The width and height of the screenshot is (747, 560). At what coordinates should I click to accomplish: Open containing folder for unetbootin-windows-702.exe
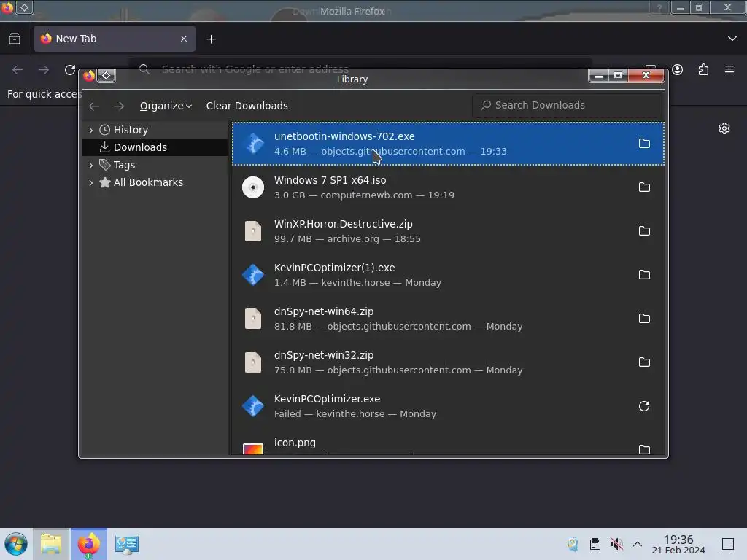pos(644,144)
